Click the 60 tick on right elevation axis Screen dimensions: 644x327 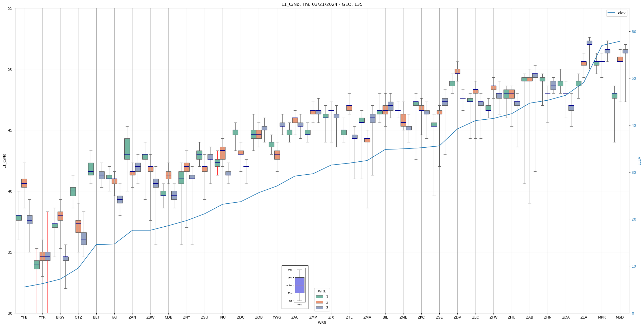click(634, 32)
